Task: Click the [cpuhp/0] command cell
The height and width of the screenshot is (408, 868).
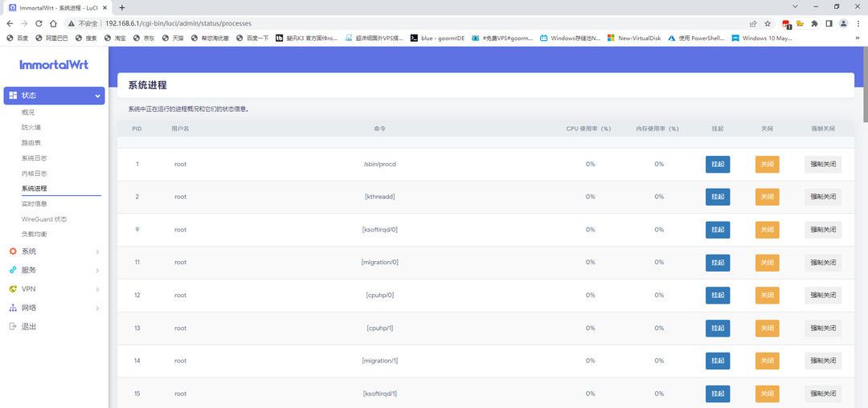Action: [x=379, y=296]
